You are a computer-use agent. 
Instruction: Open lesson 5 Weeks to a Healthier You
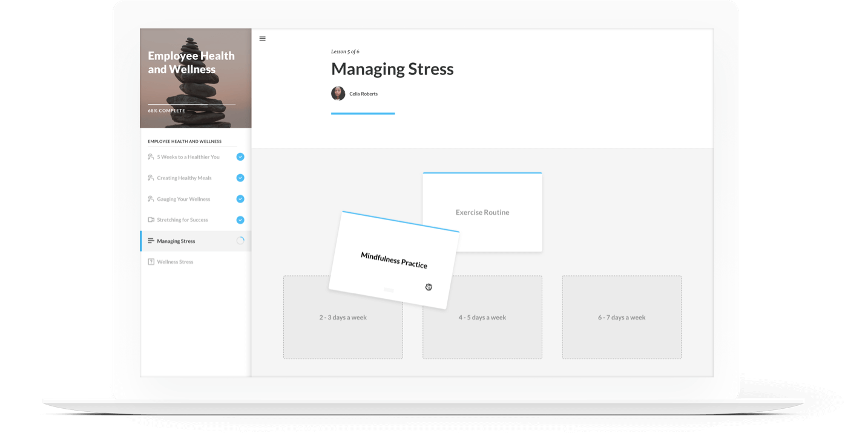pyautogui.click(x=196, y=157)
